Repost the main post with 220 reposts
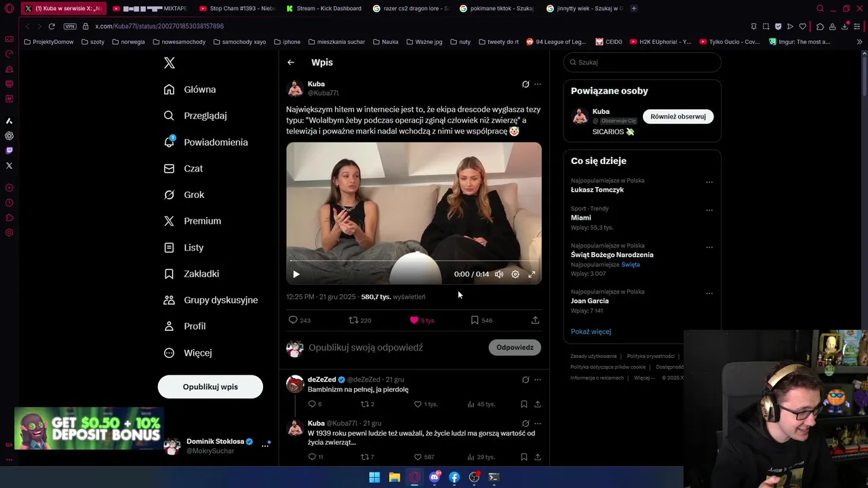Viewport: 868px width, 488px height. (360, 320)
